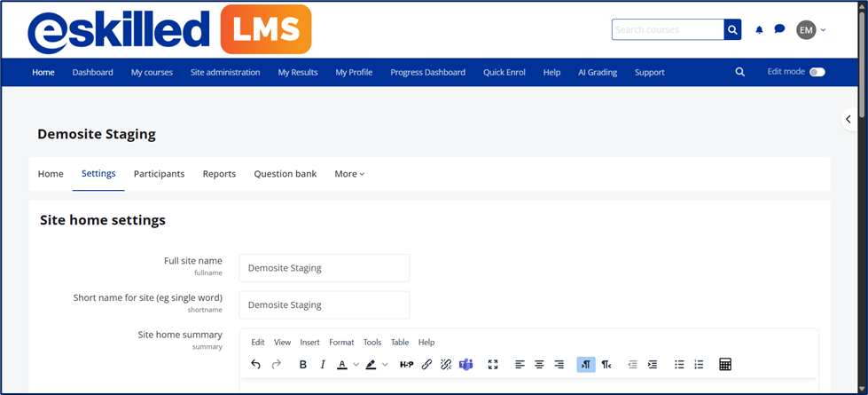Open the equation editor calculator icon
The image size is (868, 395).
pyautogui.click(x=724, y=365)
